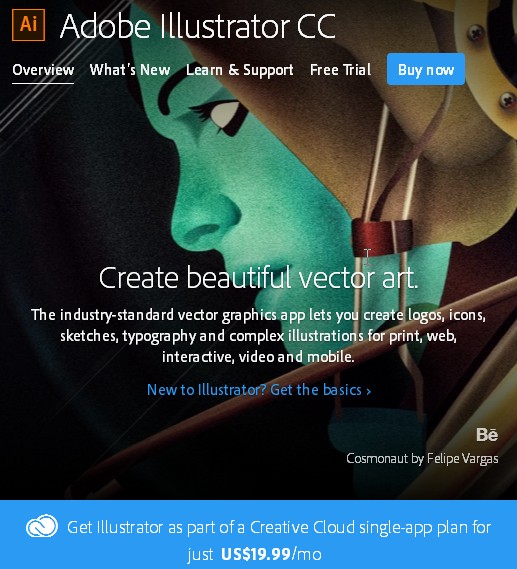Click the cosmonaut's eye in the artwork
The height and width of the screenshot is (569, 517).
[x=221, y=116]
